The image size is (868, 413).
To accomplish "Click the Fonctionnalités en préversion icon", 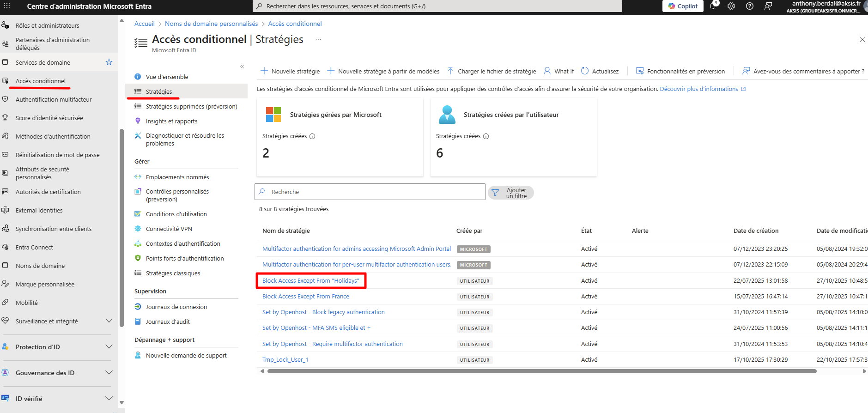I will point(640,71).
